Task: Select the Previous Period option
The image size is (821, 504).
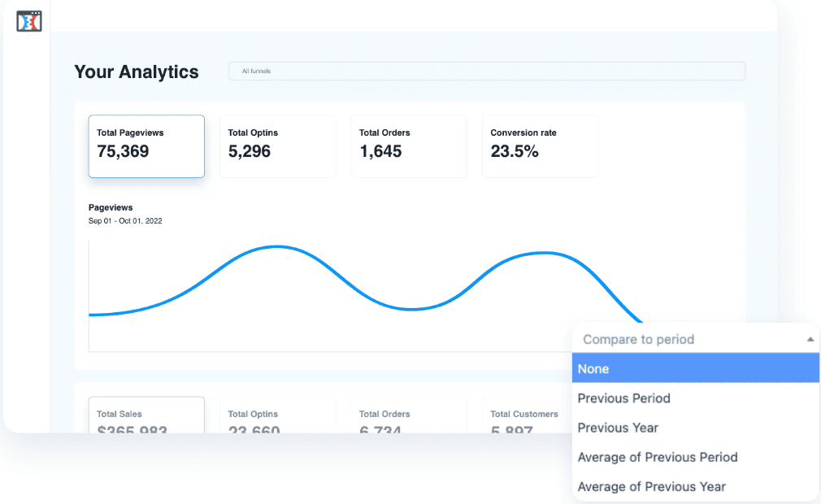Action: (x=623, y=398)
